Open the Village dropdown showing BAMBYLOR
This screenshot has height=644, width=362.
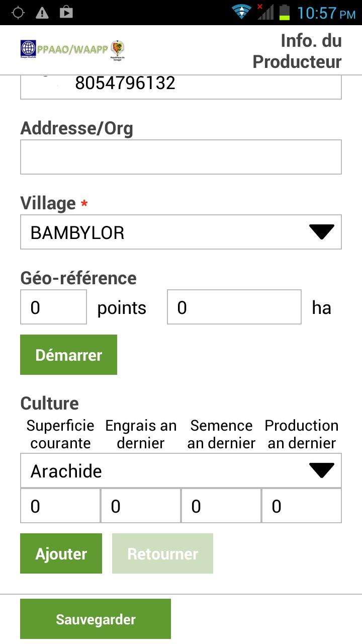(x=181, y=232)
